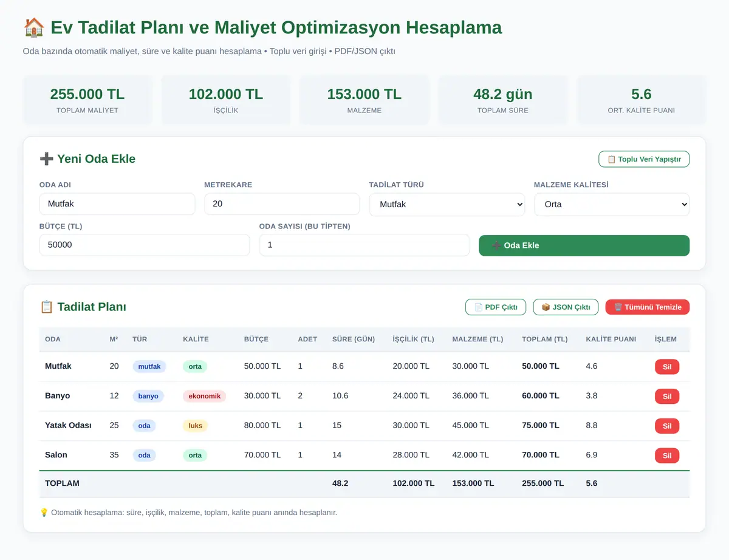Click the BÜTÇE column header
Screen dimensions: 729x560
(256, 339)
